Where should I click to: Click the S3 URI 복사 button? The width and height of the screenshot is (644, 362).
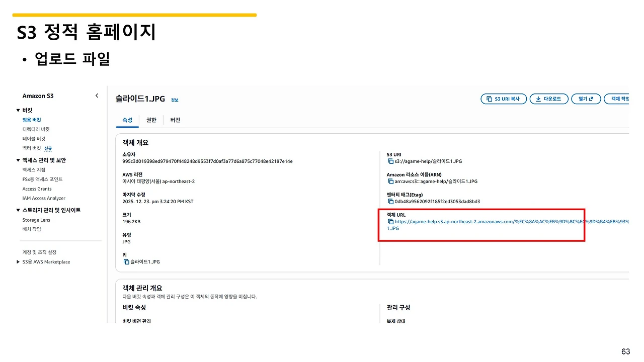pos(504,99)
